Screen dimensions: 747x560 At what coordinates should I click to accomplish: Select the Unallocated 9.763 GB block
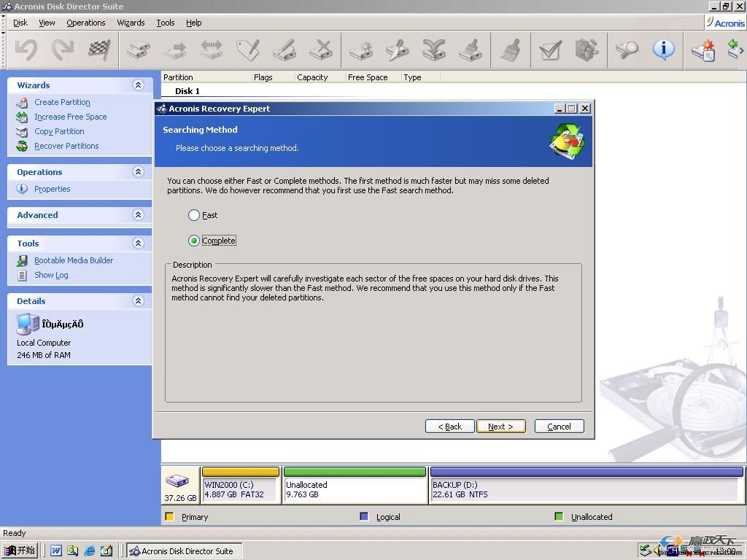pyautogui.click(x=355, y=485)
